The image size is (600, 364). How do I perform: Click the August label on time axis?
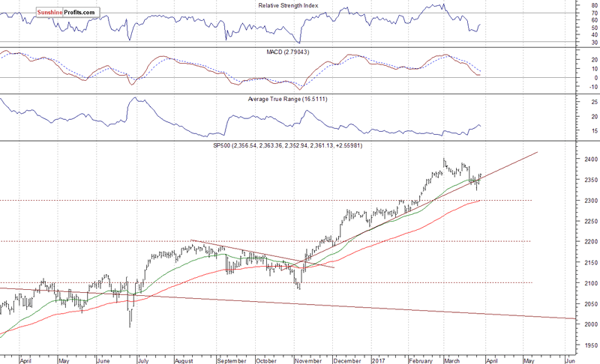tap(184, 359)
